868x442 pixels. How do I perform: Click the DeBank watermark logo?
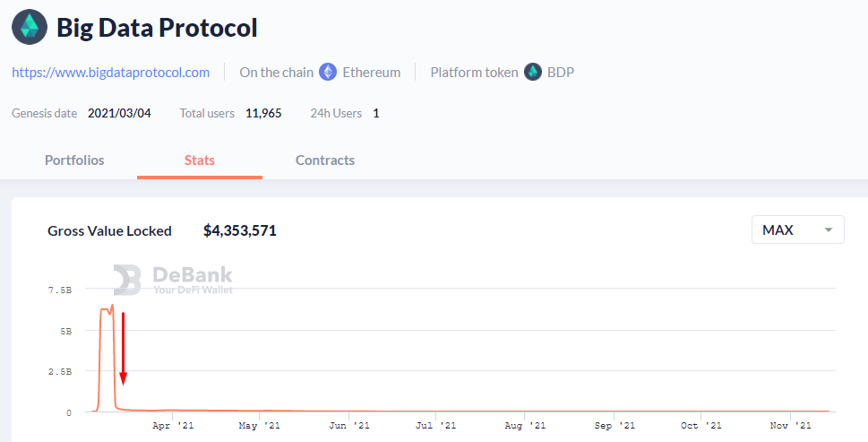pyautogui.click(x=173, y=280)
